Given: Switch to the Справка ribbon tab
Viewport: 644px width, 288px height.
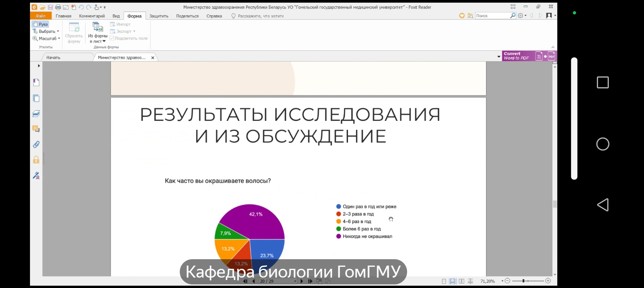Looking at the screenshot, I should [214, 16].
